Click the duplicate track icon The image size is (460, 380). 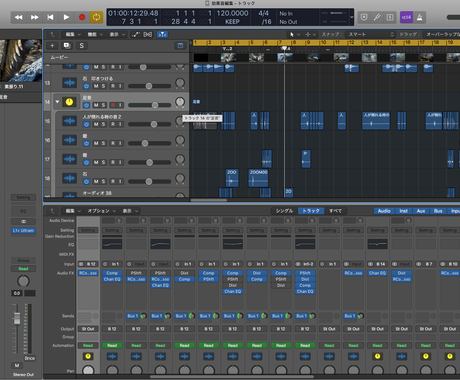click(67, 46)
